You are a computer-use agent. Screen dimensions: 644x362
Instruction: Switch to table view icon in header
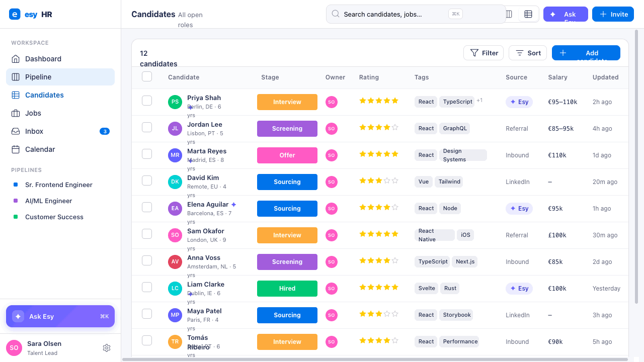click(528, 14)
